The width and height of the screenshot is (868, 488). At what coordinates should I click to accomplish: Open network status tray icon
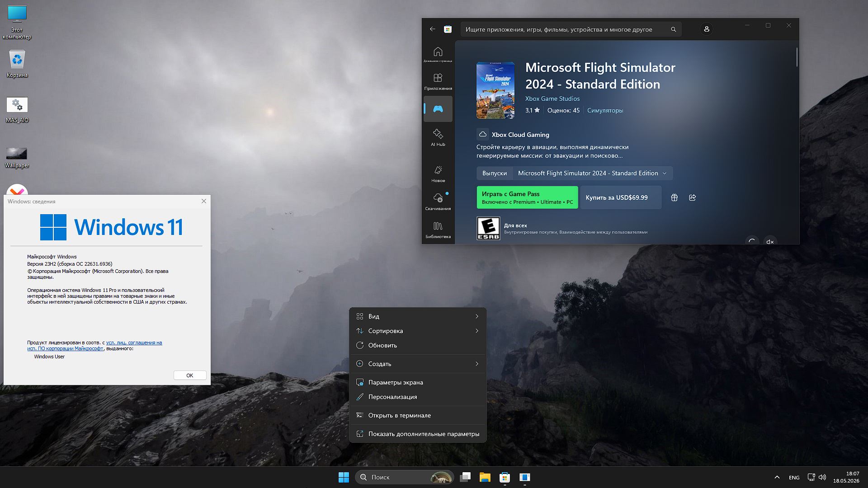coord(811,477)
